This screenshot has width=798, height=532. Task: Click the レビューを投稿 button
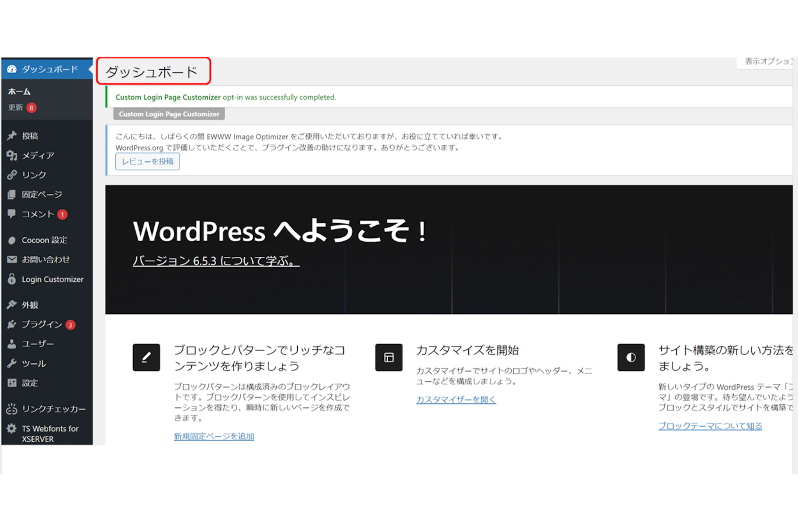(x=147, y=162)
